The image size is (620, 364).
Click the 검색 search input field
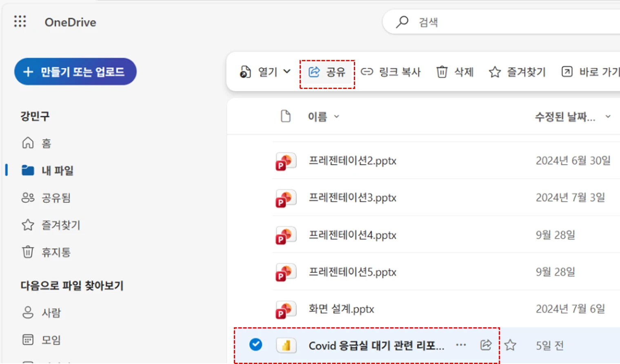[510, 22]
